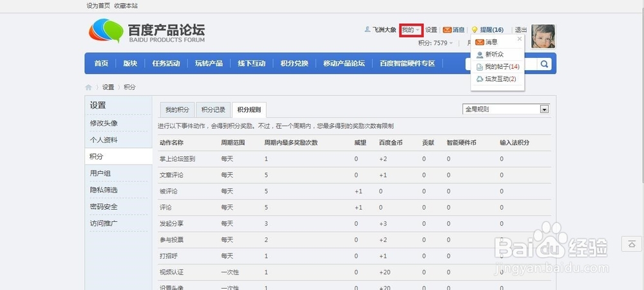
Task: Close the notification popup with X
Action: tap(520, 39)
